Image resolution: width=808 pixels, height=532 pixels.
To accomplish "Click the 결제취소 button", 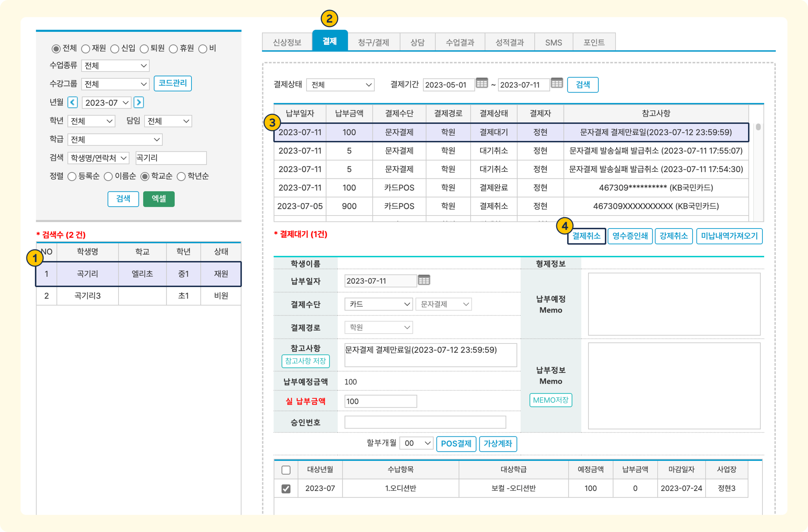I will coord(586,236).
